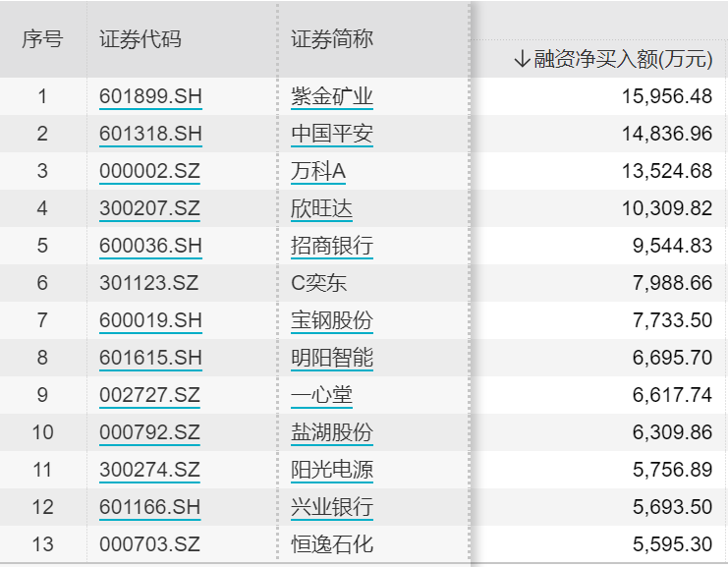
Task: Select name cell 恒逸石化
Action: (332, 544)
